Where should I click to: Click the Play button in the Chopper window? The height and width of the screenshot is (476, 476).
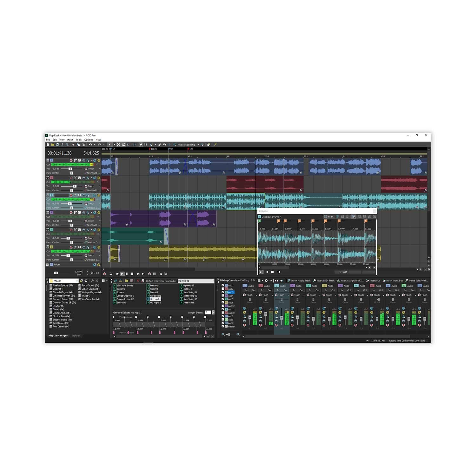[268, 272]
